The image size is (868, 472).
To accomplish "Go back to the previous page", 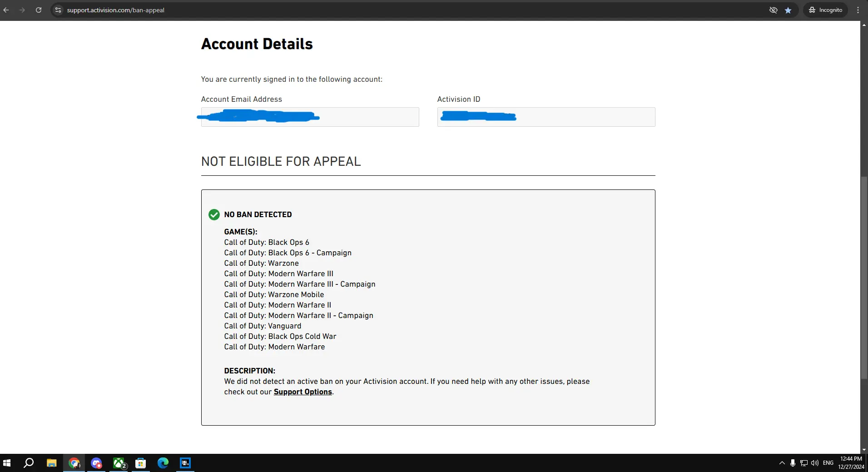I will coord(6,10).
